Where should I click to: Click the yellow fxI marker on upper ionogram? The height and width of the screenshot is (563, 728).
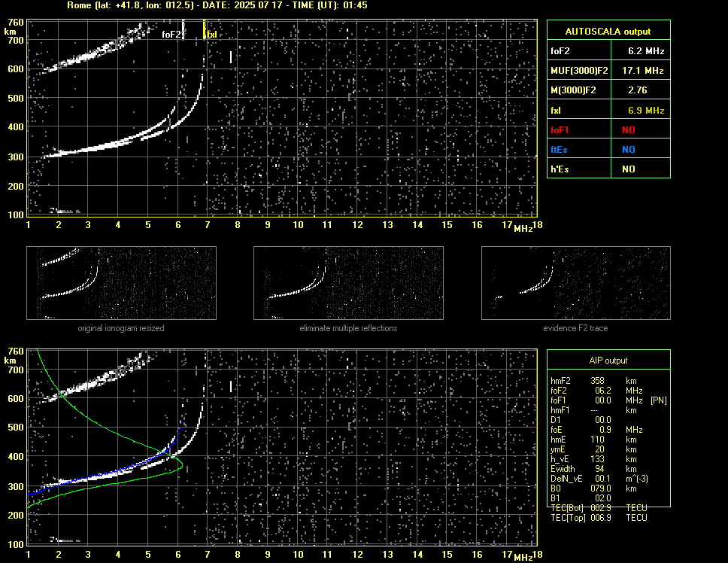pos(211,35)
